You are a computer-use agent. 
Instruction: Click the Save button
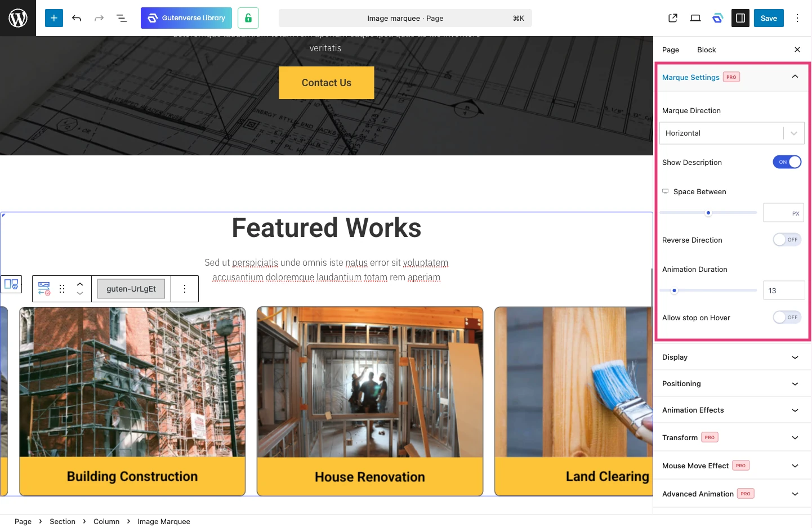coord(769,18)
